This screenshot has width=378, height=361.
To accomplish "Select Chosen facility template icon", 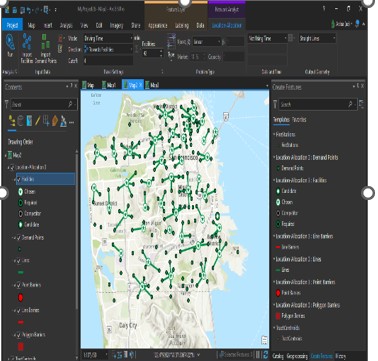I will coord(278,202).
